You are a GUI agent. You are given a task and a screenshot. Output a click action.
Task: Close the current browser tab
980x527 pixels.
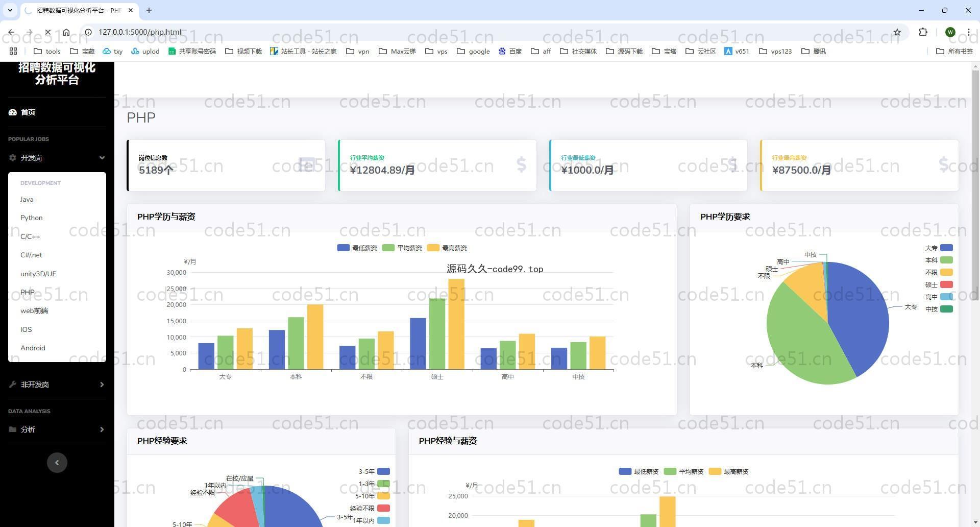(131, 10)
